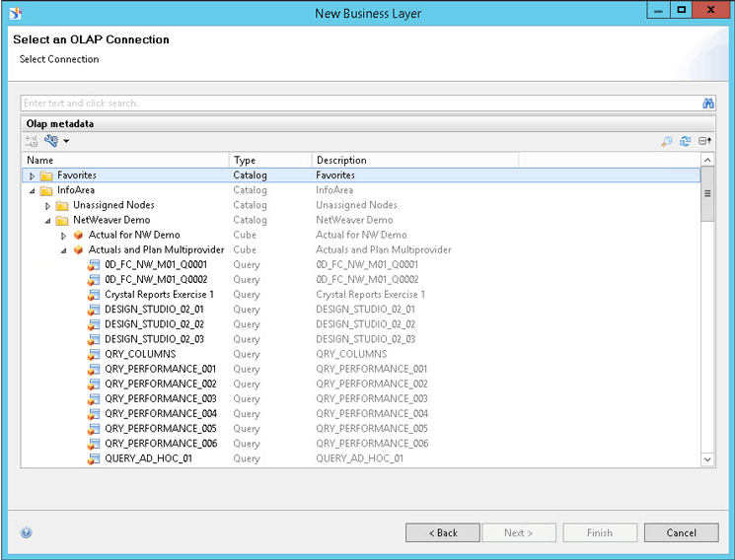The image size is (735, 560).
Task: Click the collapse all tree icon
Action: coord(704,142)
